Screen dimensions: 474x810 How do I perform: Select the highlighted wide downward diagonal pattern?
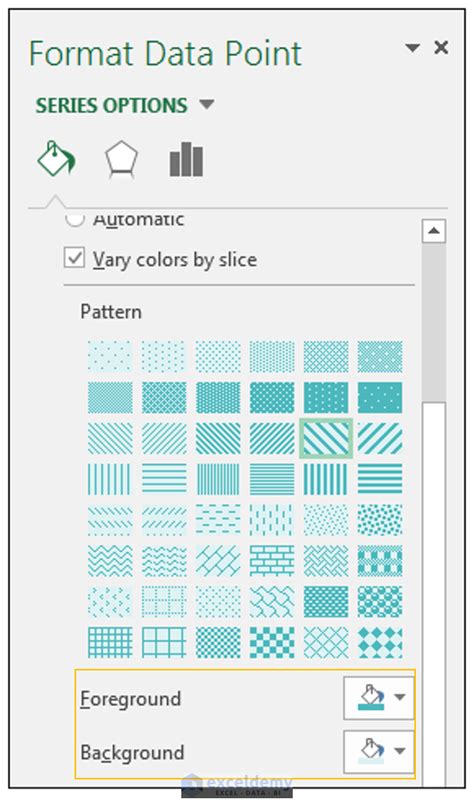326,438
